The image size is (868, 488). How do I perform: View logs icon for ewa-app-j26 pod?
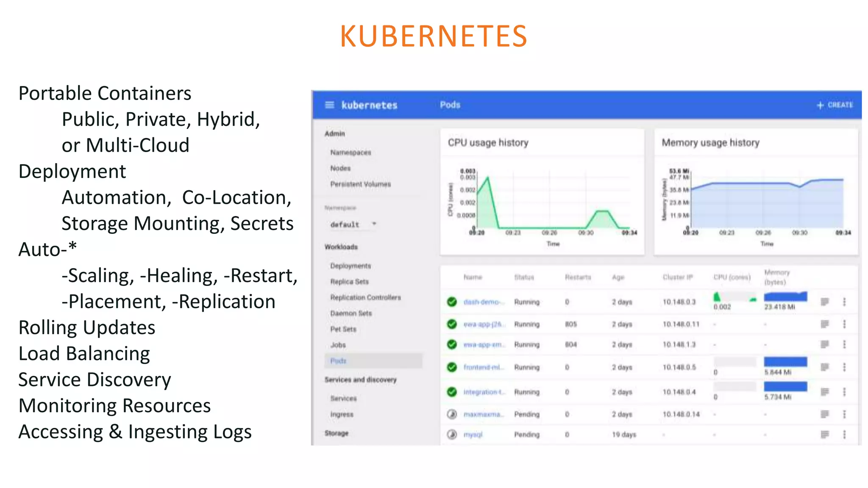tap(824, 324)
